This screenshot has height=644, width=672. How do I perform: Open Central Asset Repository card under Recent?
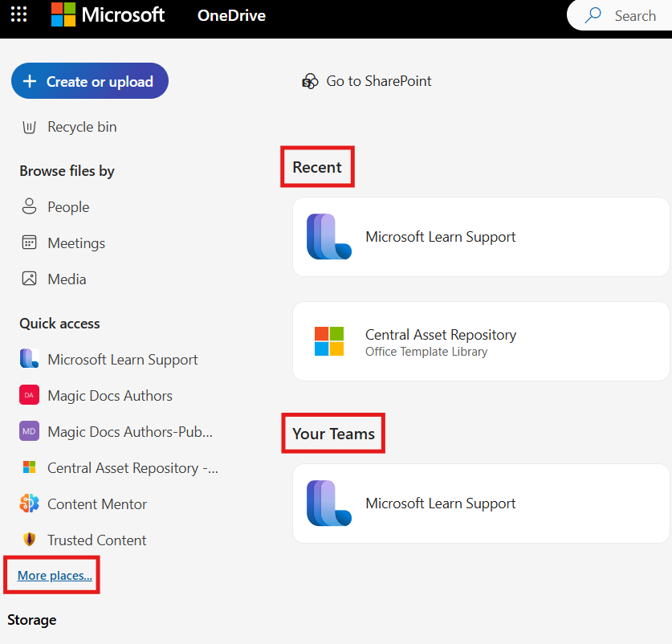481,341
